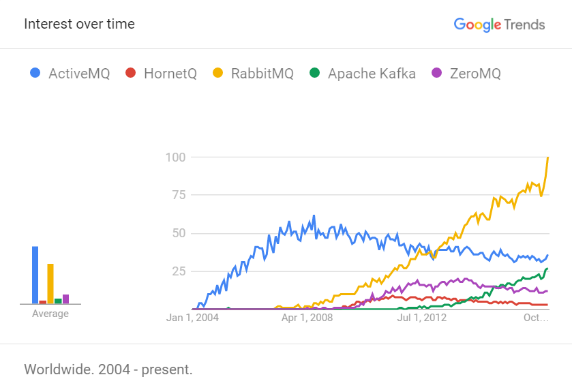Select the Apache Kafka legend label
Viewport: 572px width, 392px height.
[372, 74]
